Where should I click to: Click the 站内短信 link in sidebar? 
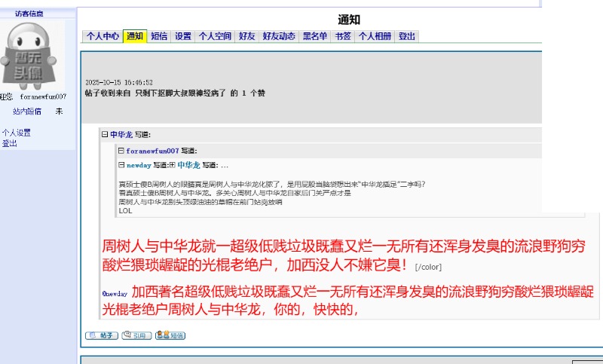tap(27, 112)
